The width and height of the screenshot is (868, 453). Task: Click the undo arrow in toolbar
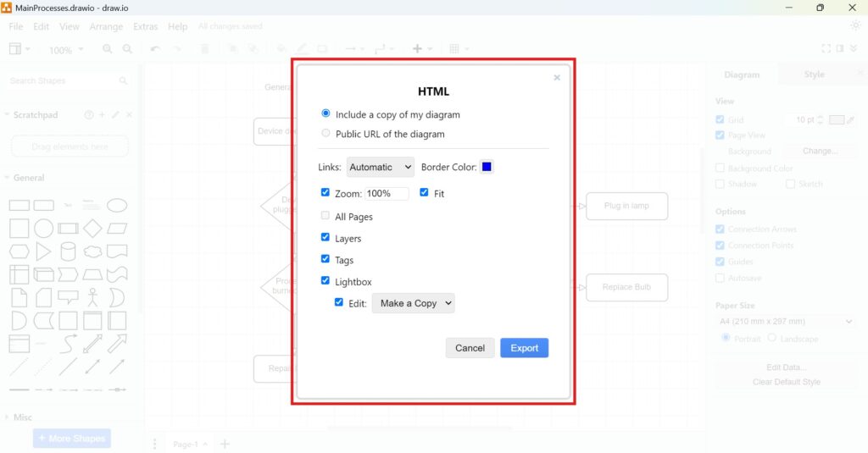coord(154,49)
